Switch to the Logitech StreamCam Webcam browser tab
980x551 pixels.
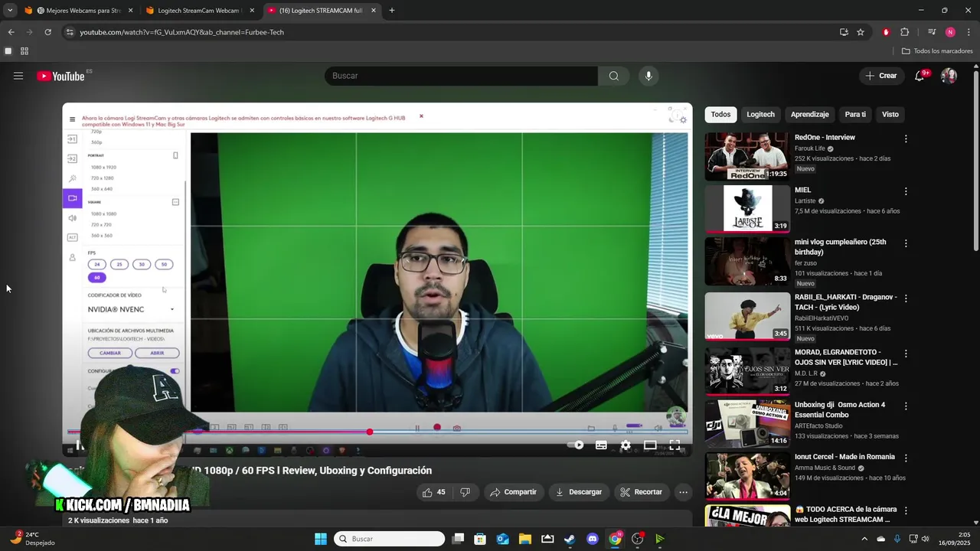point(200,11)
